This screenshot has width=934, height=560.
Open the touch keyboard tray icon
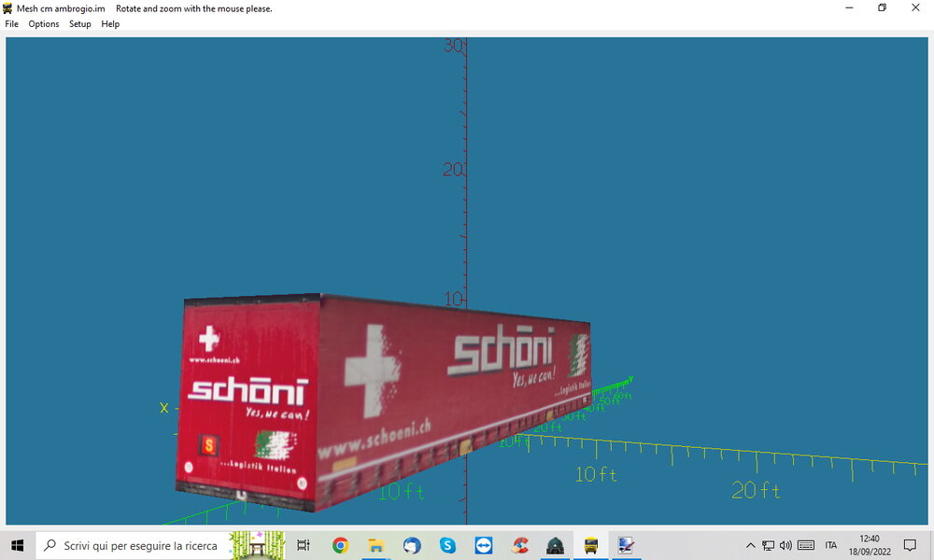(x=806, y=545)
